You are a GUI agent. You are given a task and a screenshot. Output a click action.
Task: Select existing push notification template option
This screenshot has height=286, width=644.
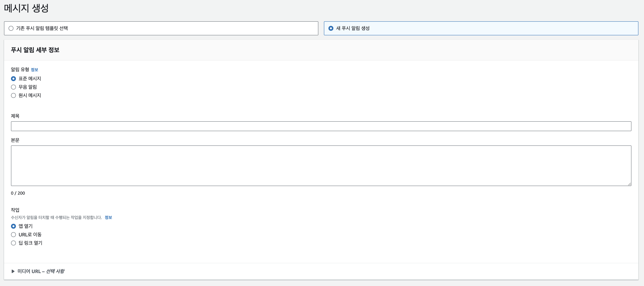pyautogui.click(x=11, y=28)
